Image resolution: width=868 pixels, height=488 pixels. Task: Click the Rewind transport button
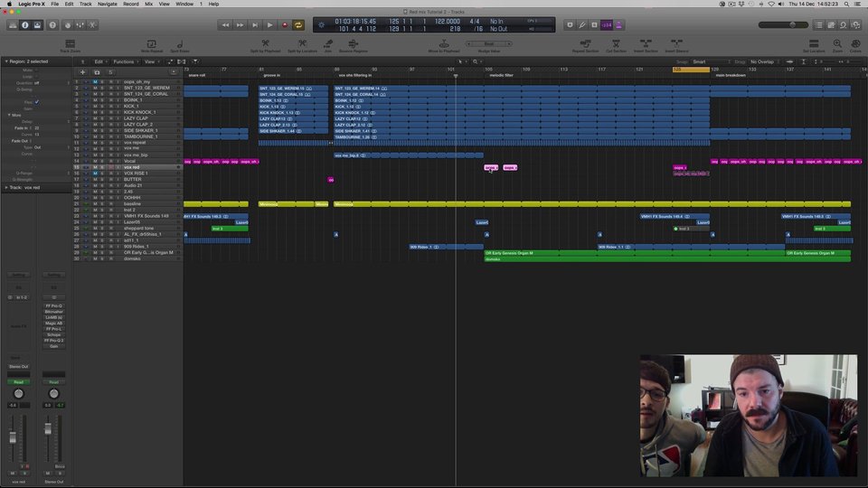pos(225,25)
